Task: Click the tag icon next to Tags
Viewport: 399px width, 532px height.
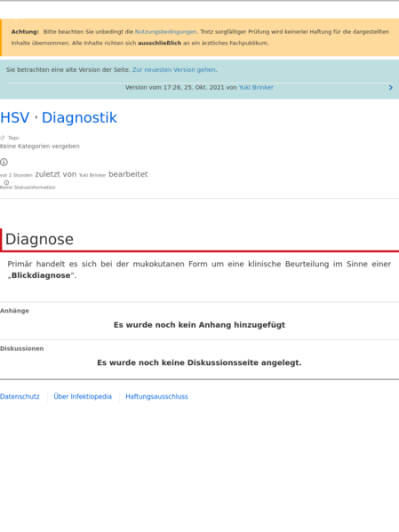Action: 3,138
